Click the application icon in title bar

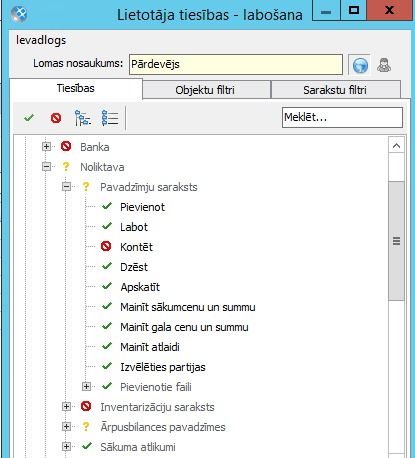(19, 14)
